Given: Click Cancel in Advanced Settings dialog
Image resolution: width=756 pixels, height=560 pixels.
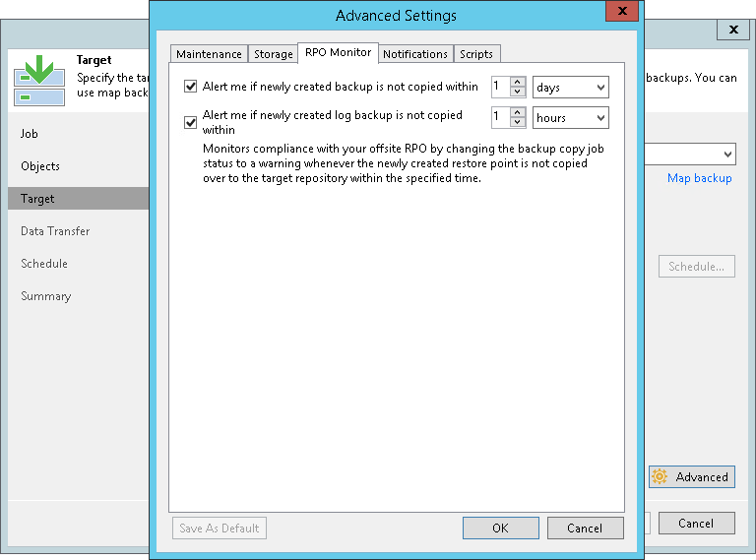Looking at the screenshot, I should click(585, 529).
